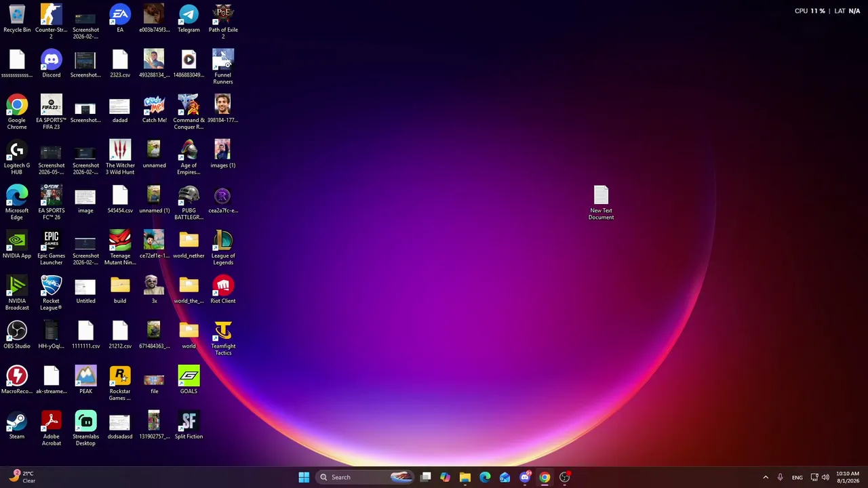Select the 545454.csv file

coord(120,200)
